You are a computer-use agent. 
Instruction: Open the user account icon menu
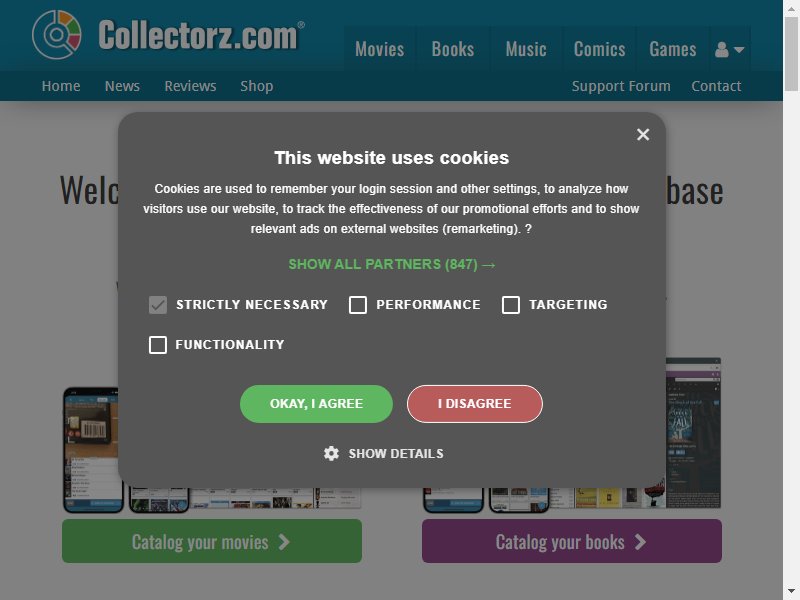(721, 49)
